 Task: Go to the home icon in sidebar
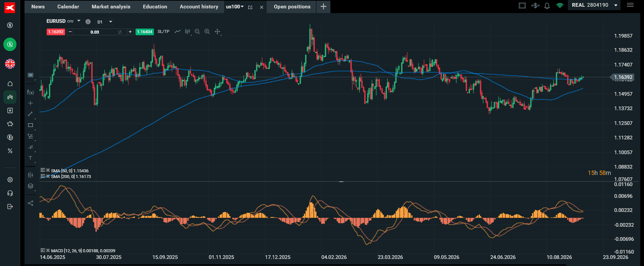pyautogui.click(x=10, y=84)
